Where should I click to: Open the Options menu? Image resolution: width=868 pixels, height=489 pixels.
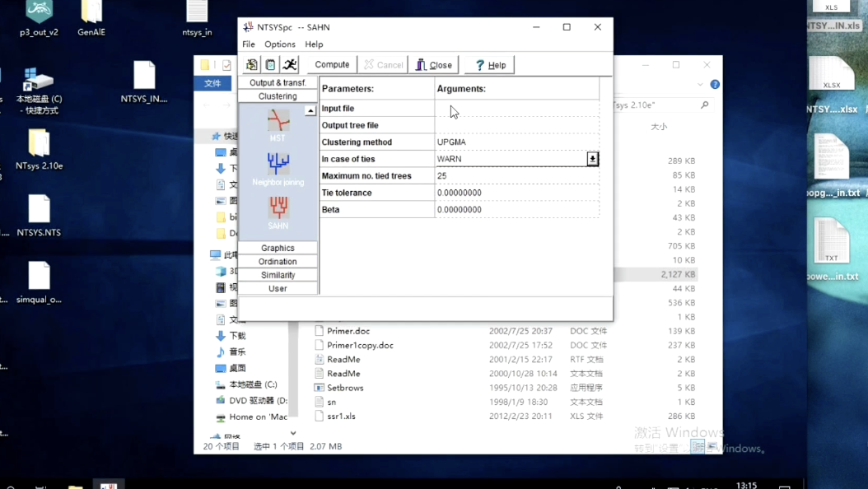[279, 44]
